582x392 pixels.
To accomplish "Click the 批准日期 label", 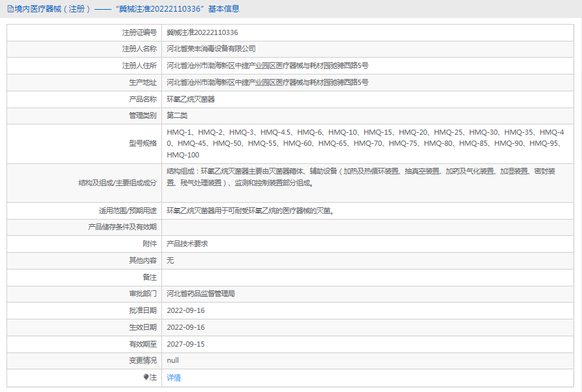I will click(143, 311).
